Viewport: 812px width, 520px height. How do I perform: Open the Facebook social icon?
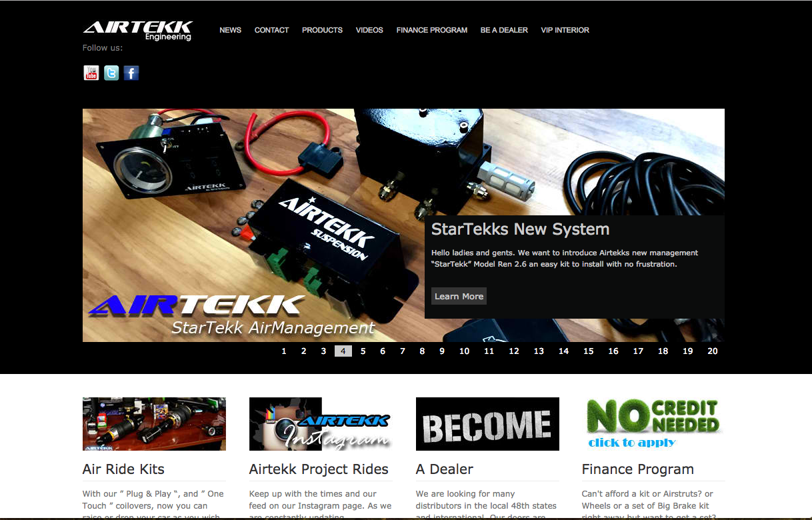coord(131,73)
